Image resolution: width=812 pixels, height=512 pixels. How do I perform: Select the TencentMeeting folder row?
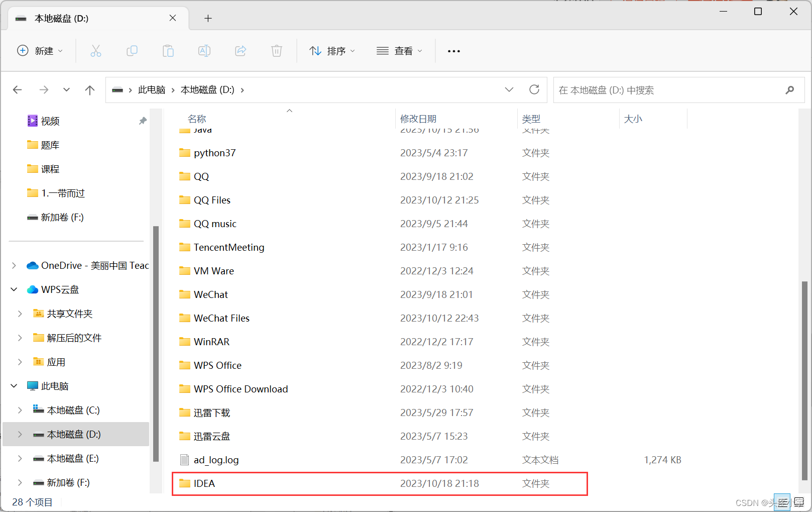(380, 247)
